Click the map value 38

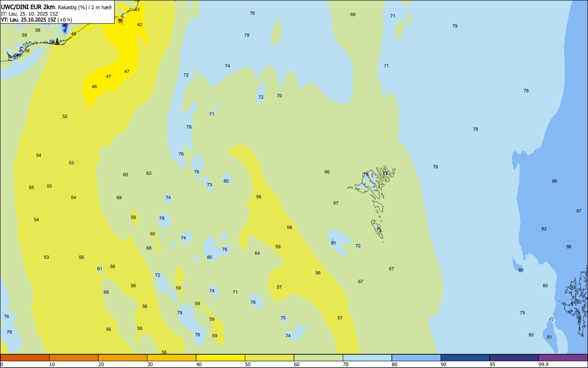click(x=120, y=21)
